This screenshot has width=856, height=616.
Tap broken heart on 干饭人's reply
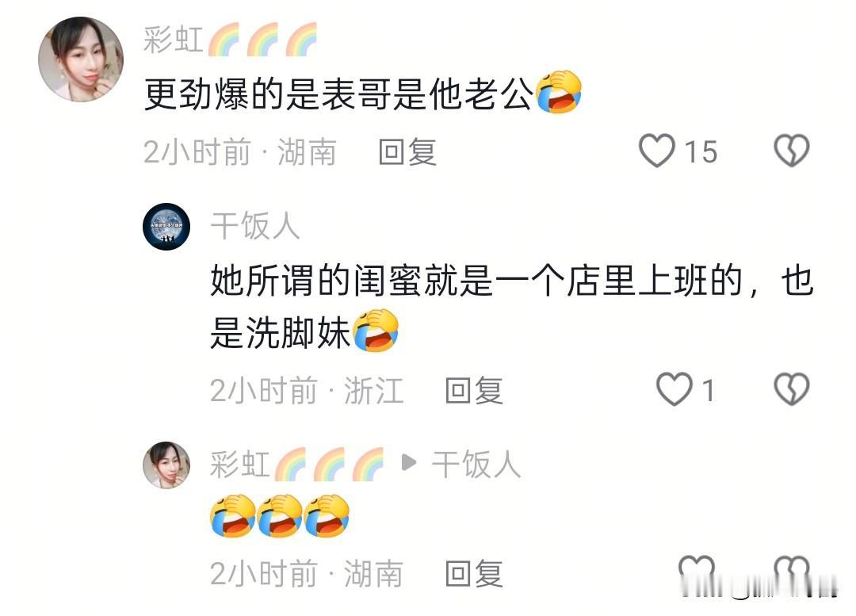pyautogui.click(x=792, y=389)
